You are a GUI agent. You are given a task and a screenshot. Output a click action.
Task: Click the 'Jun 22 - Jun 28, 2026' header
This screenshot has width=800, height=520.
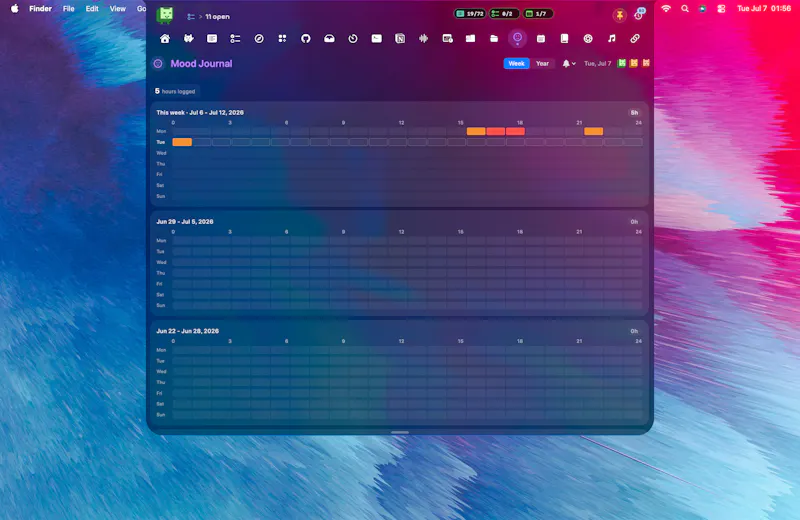coord(187,331)
